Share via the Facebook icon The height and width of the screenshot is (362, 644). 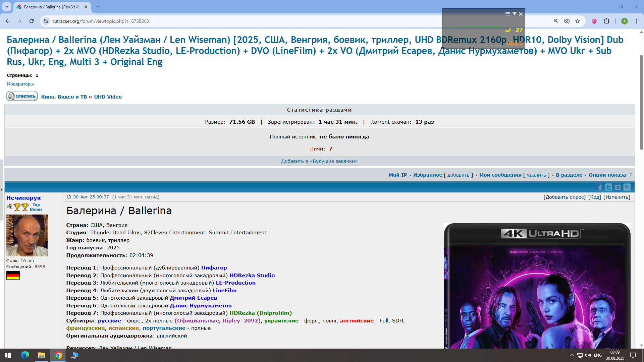(x=600, y=187)
